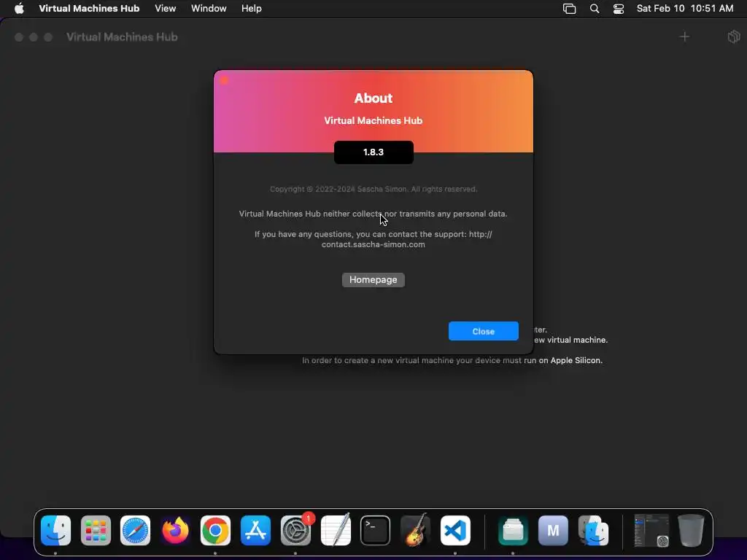Open Spotlight search in menu bar
The width and height of the screenshot is (747, 560).
coord(594,9)
